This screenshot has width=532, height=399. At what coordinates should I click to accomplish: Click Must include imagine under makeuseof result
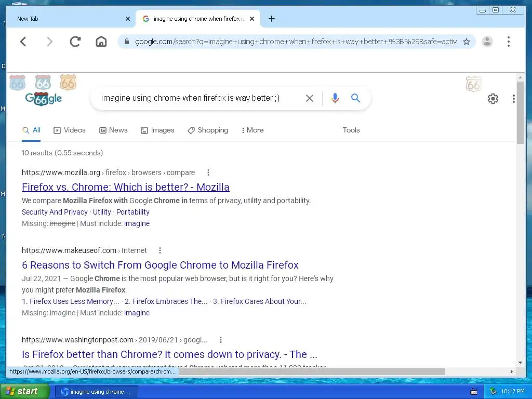pos(137,313)
